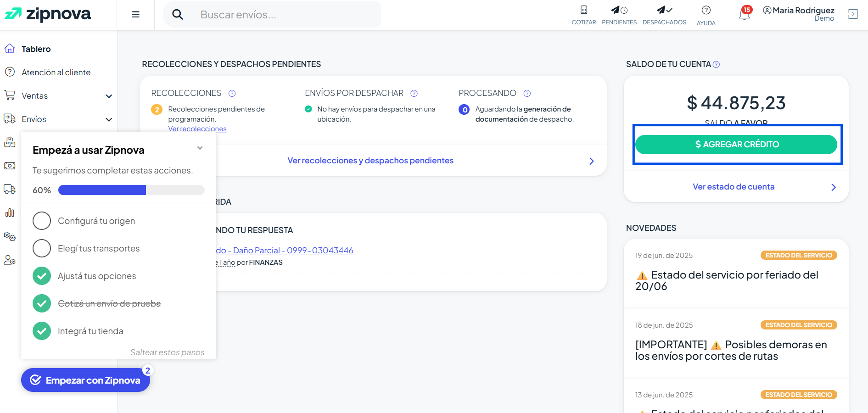Screen dimensions: 868x413
Task: Click the Cotizá un envío de prueba checkmark
Action: [42, 303]
